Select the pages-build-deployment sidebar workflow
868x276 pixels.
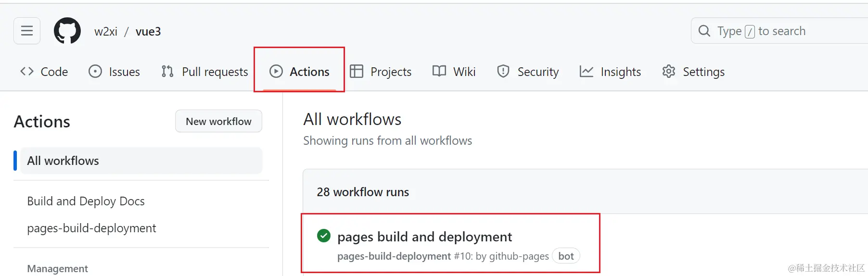[92, 228]
